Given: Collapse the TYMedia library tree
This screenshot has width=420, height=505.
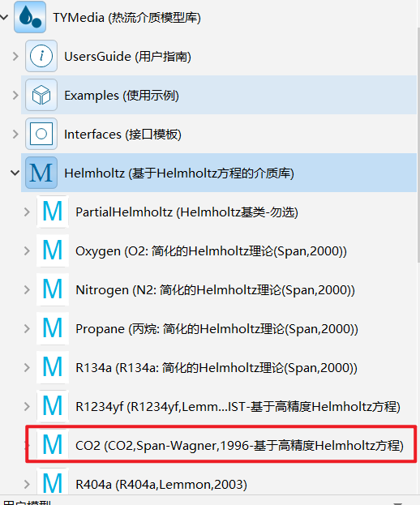Looking at the screenshot, I should click(x=4, y=17).
